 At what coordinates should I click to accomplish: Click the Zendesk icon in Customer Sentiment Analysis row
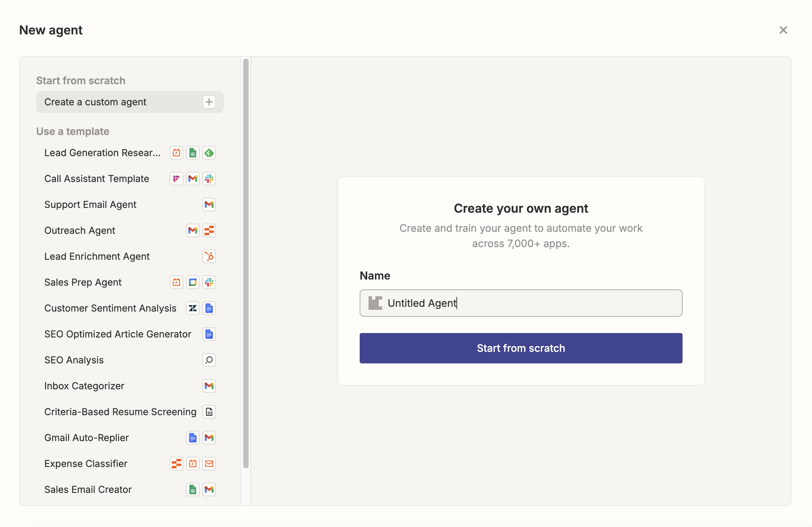[192, 308]
